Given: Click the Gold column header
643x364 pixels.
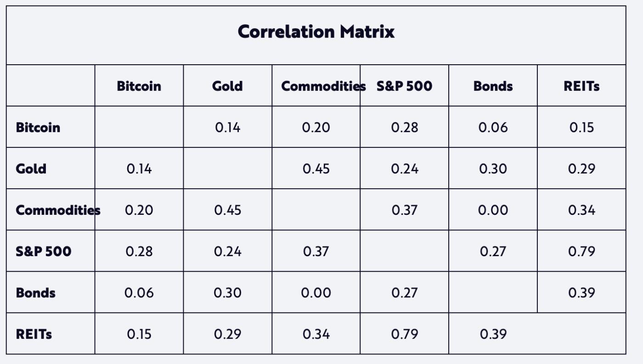Looking at the screenshot, I should 227,86.
